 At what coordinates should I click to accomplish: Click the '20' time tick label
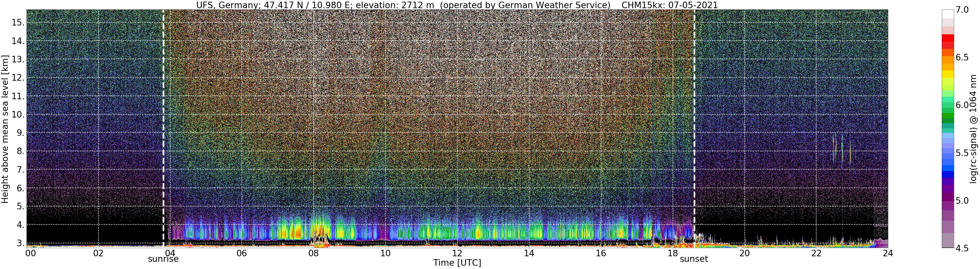point(744,253)
